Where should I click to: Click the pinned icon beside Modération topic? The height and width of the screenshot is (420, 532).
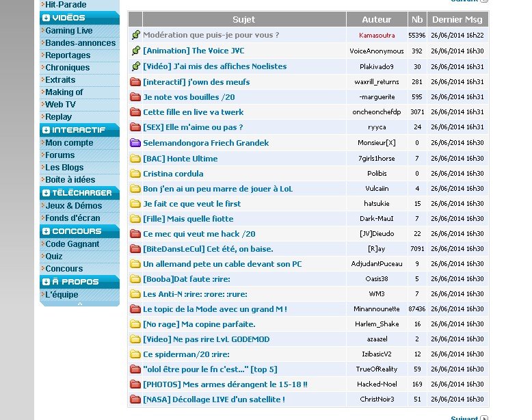[135, 35]
